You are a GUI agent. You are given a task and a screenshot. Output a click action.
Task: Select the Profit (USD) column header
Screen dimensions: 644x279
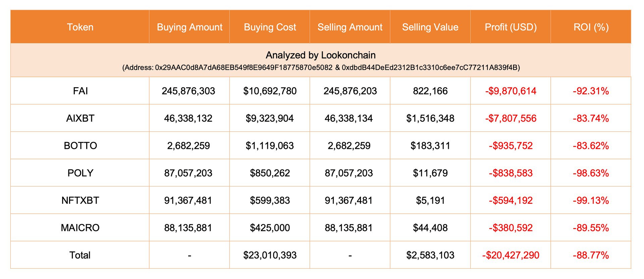click(x=511, y=27)
